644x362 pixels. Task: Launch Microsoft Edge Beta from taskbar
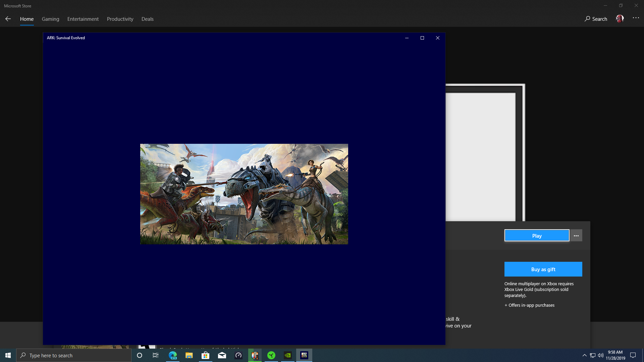pyautogui.click(x=173, y=355)
